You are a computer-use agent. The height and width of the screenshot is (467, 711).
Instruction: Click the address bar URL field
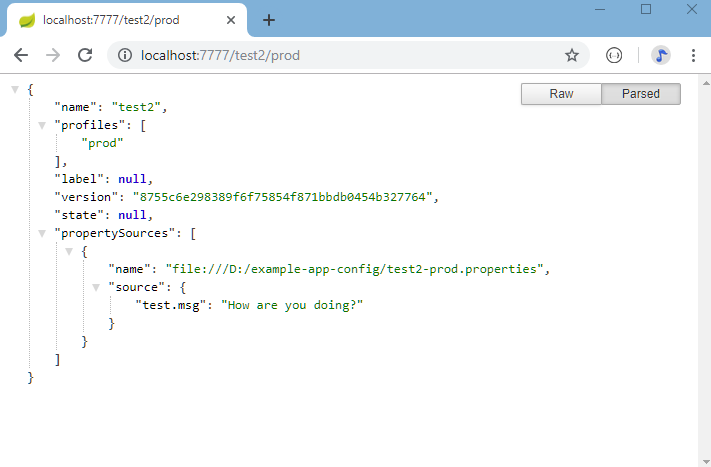tap(340, 56)
